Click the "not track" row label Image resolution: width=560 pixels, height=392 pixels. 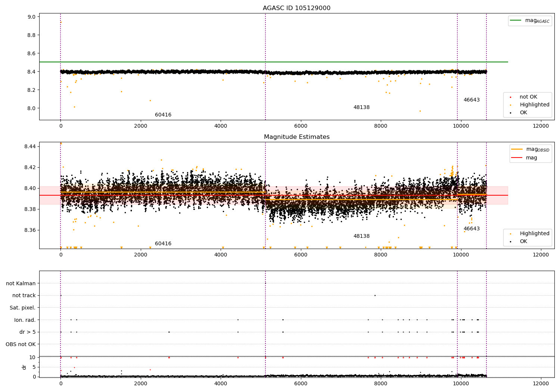click(x=24, y=296)
